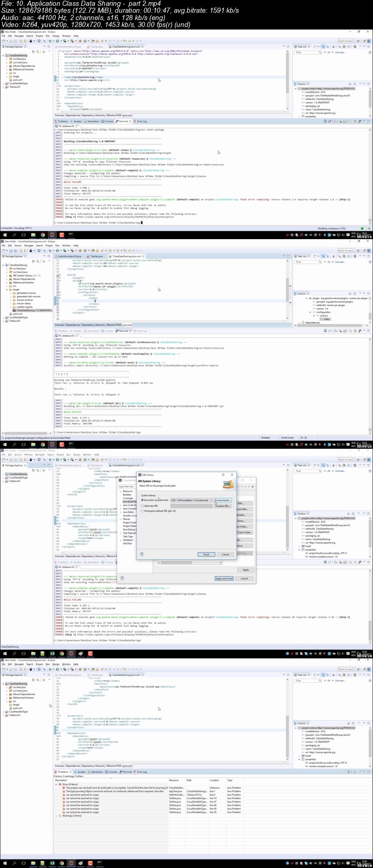
Task: Select Workspace default JRE (jdk-10) radio
Action: tap(142, 511)
